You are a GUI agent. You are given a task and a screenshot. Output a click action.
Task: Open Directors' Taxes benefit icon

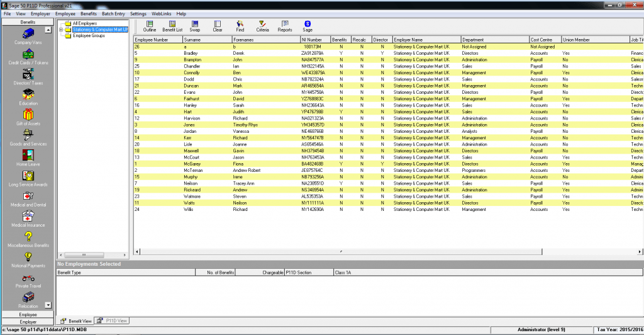pos(28,74)
